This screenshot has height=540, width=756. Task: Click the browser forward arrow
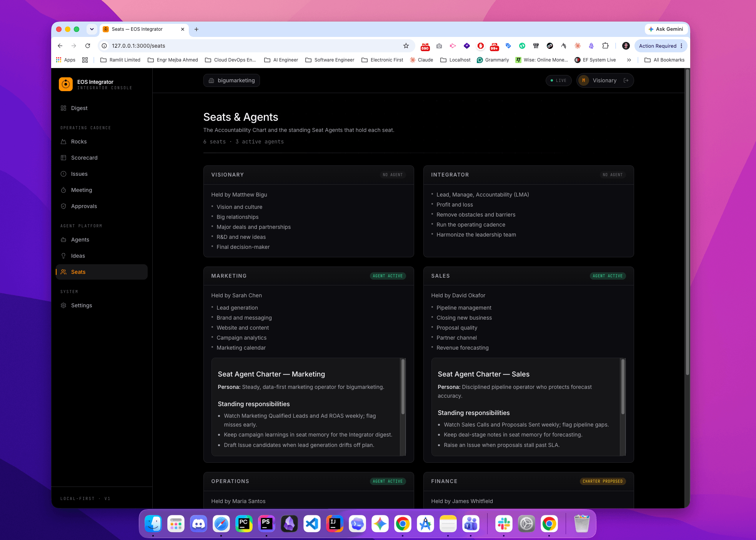[74, 46]
